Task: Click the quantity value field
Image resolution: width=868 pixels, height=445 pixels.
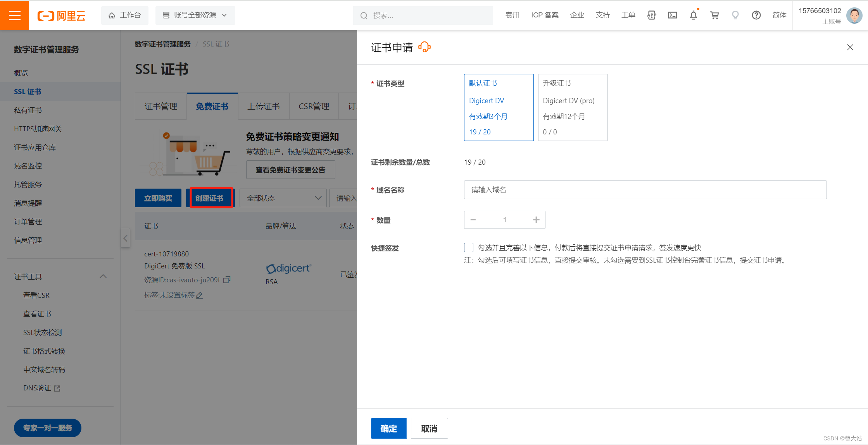Action: 505,220
